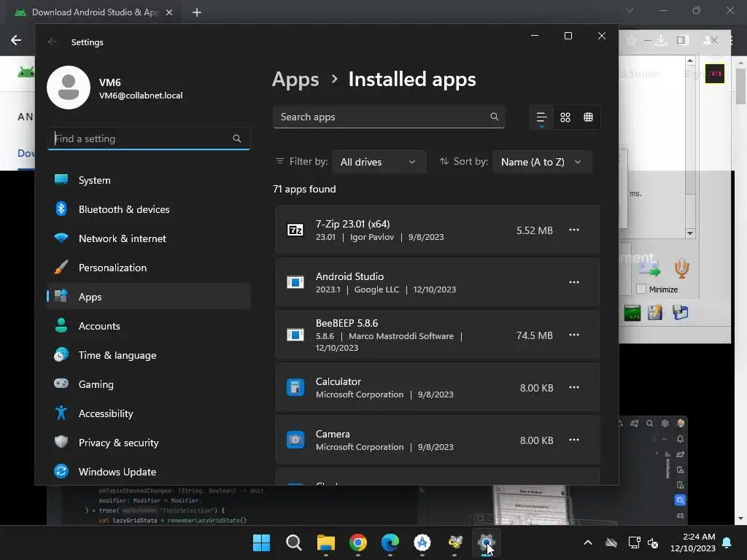Open the notification bell in taskbar
Screen dimensions: 747x560
pyautogui.click(x=727, y=542)
